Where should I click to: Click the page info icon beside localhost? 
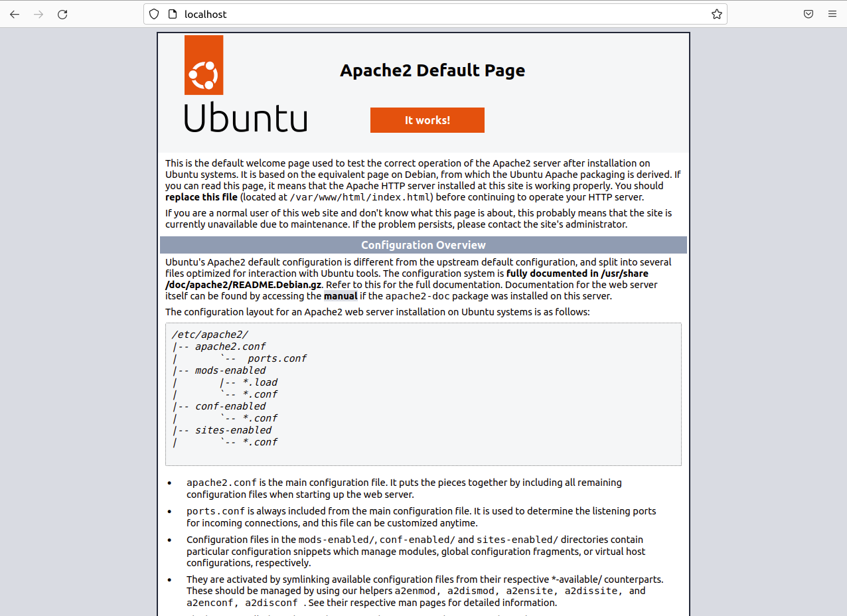(172, 14)
